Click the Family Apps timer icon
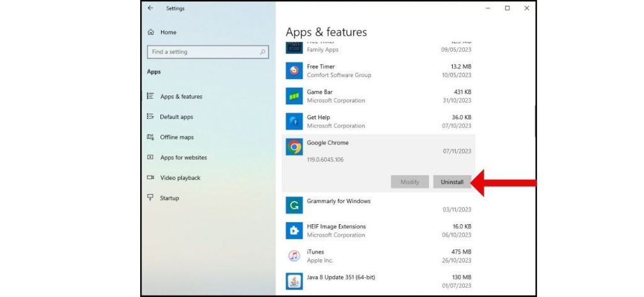 pyautogui.click(x=294, y=47)
